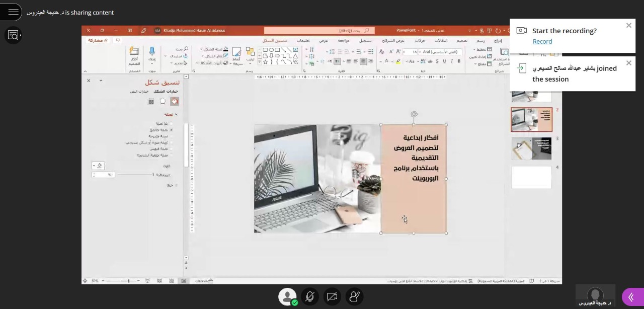
Task: Click the Find magnifier in Editing group
Action: click(x=186, y=49)
